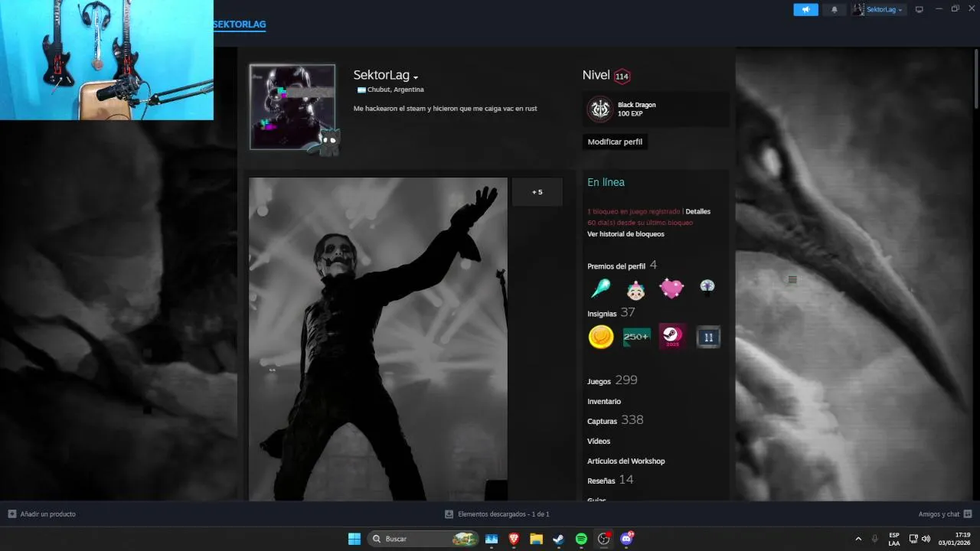Click the volume speaker tray icon
This screenshot has height=551, width=980.
926,539
